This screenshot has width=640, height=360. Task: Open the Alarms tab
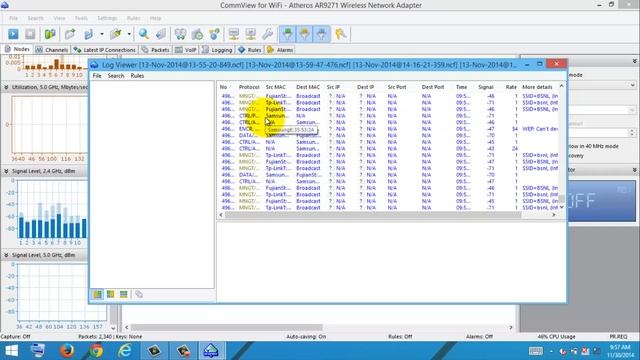point(280,50)
